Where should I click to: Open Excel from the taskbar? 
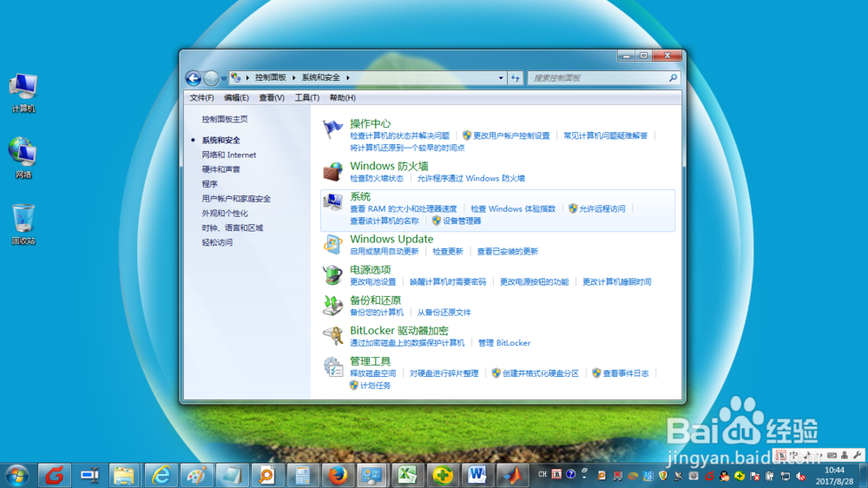click(x=407, y=475)
